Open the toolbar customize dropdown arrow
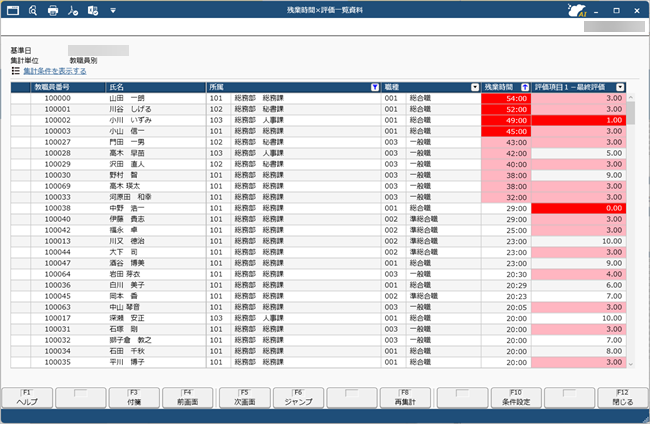The width and height of the screenshot is (650, 424). [x=113, y=11]
